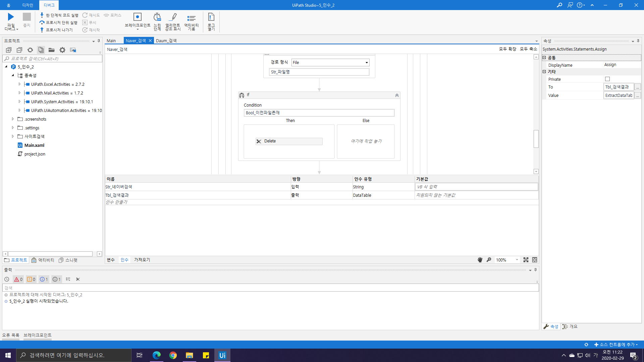Toggle error filter in output panel
Image resolution: width=644 pixels, height=362 pixels.
[x=18, y=279]
